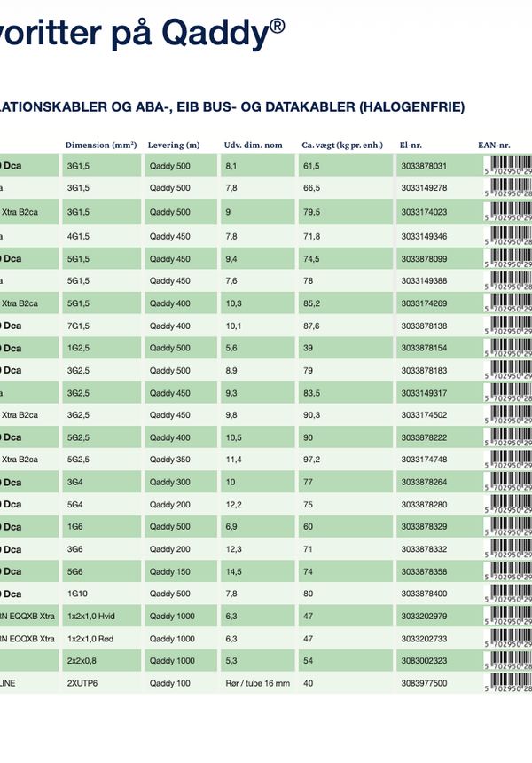Select El-nr. 3033174502
The width and height of the screenshot is (532, 763).
pos(424,415)
